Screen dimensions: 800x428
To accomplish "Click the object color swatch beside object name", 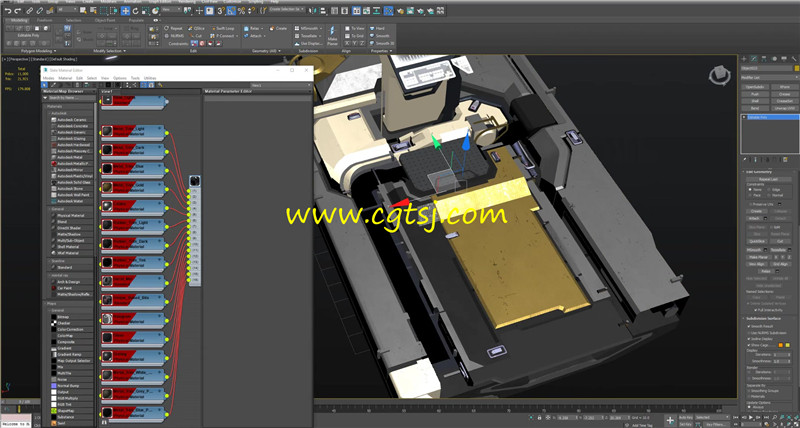I will pos(796,68).
